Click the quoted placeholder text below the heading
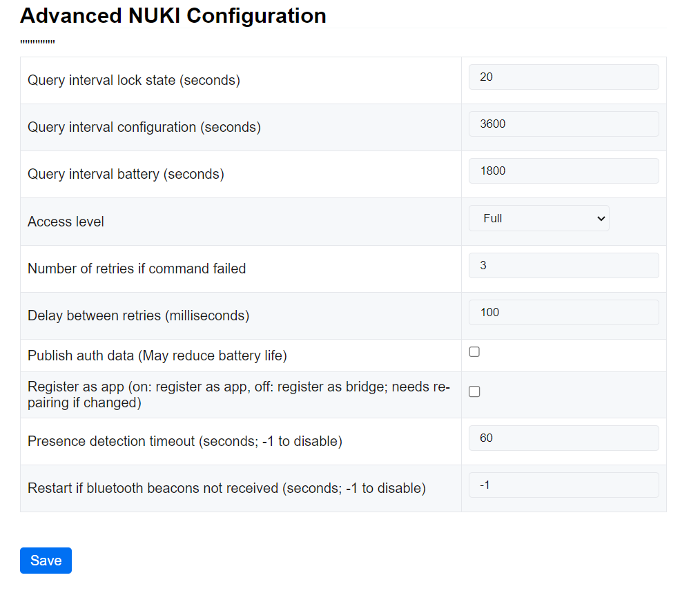 37,41
